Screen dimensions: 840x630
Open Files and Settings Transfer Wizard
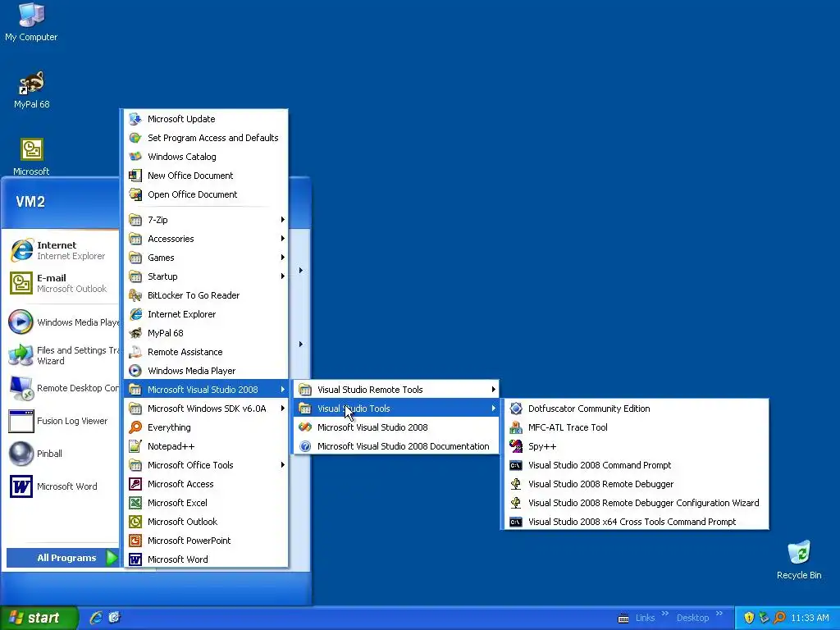[62, 355]
